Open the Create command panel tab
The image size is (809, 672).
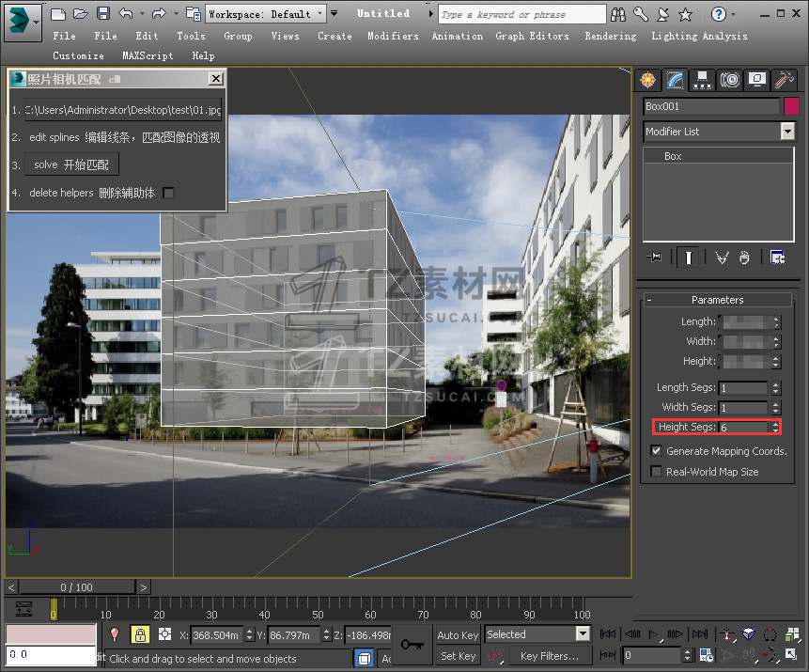(x=647, y=80)
